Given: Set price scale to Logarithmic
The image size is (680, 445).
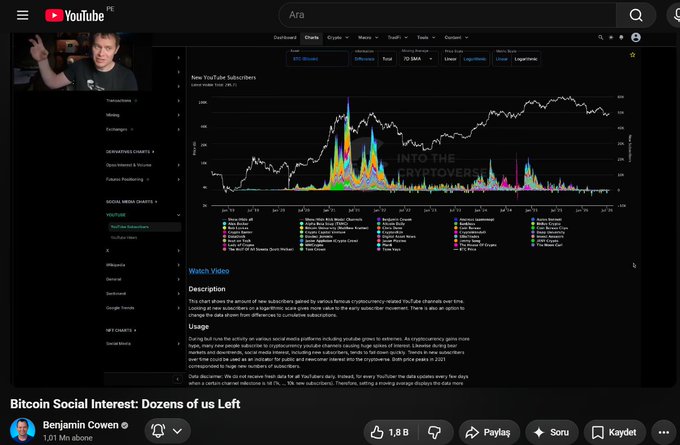Looking at the screenshot, I should [474, 59].
